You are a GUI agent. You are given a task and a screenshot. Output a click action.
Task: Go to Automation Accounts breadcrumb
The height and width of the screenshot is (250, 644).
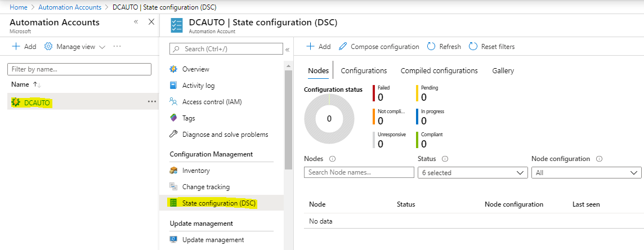click(70, 7)
